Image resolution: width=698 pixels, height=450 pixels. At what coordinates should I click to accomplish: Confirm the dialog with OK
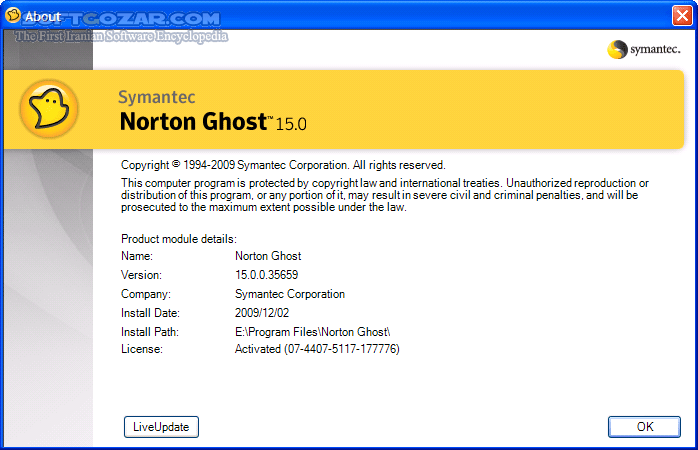click(644, 427)
